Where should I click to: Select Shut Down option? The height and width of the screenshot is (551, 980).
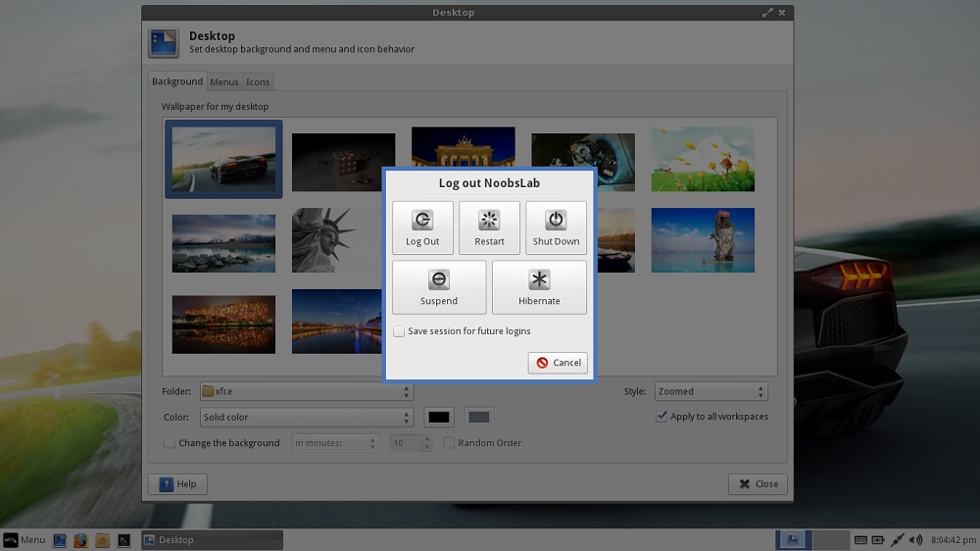(x=556, y=227)
